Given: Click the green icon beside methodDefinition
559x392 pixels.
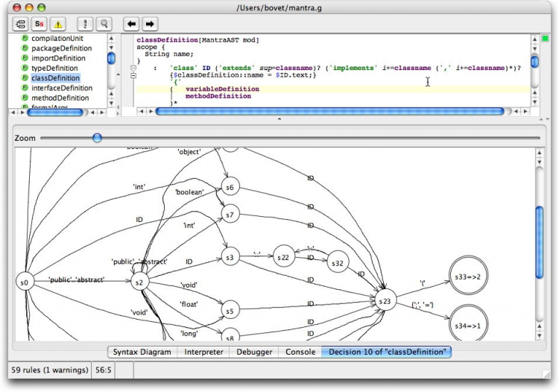Looking at the screenshot, I should pos(25,98).
